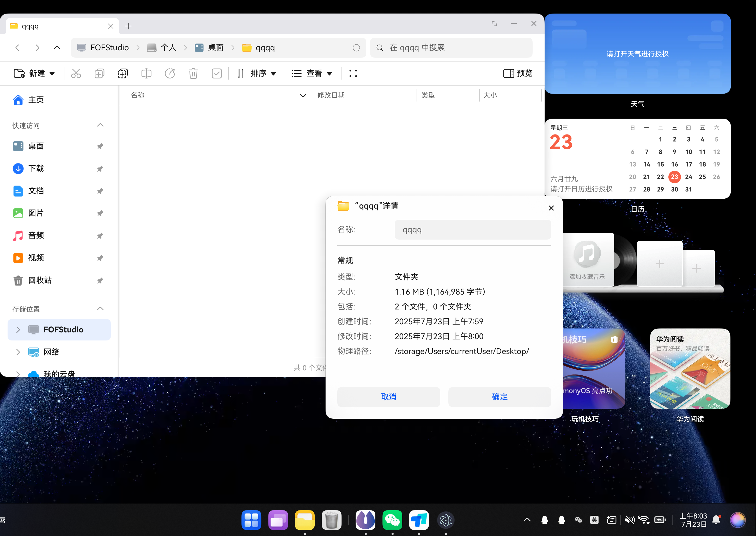Select FOFStudio in the breadcrumb path
Image resolution: width=756 pixels, height=536 pixels.
click(x=103, y=47)
